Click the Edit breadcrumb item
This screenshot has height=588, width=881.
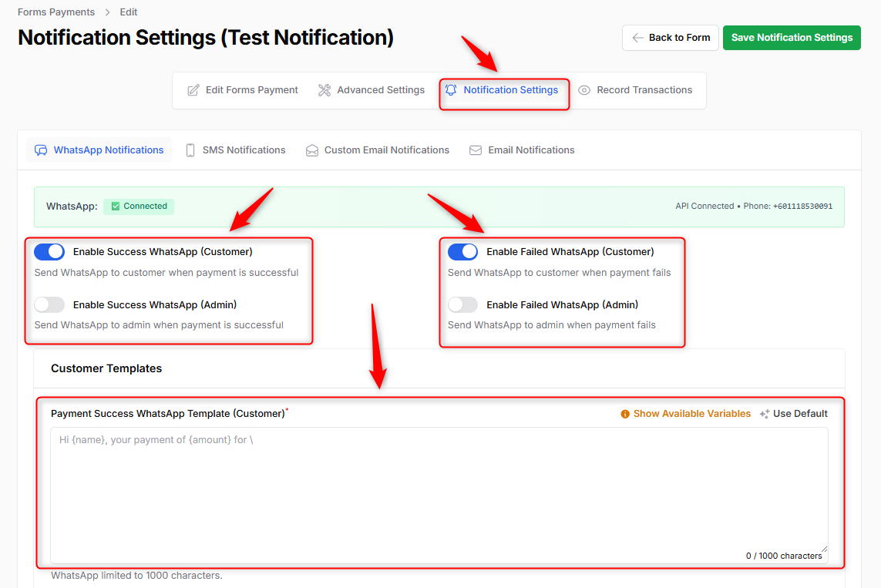tap(128, 12)
